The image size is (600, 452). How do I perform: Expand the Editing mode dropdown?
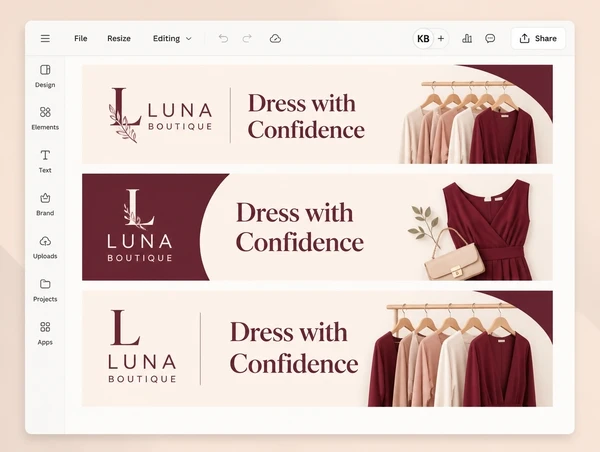click(x=172, y=38)
